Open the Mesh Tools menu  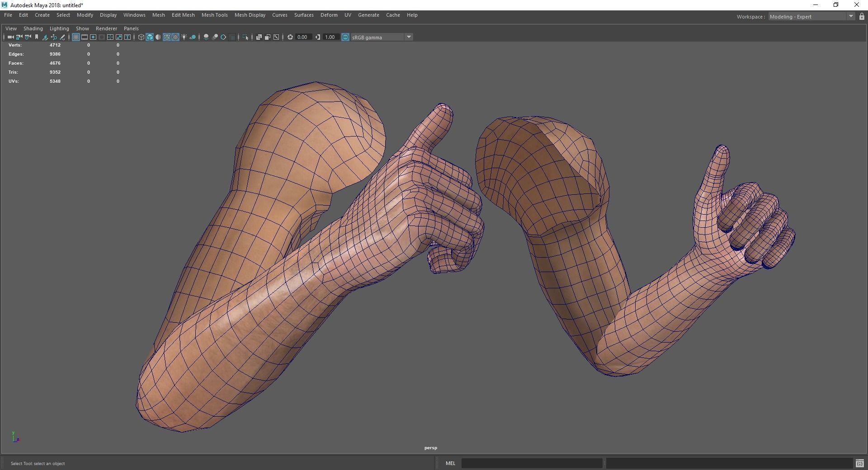[214, 15]
